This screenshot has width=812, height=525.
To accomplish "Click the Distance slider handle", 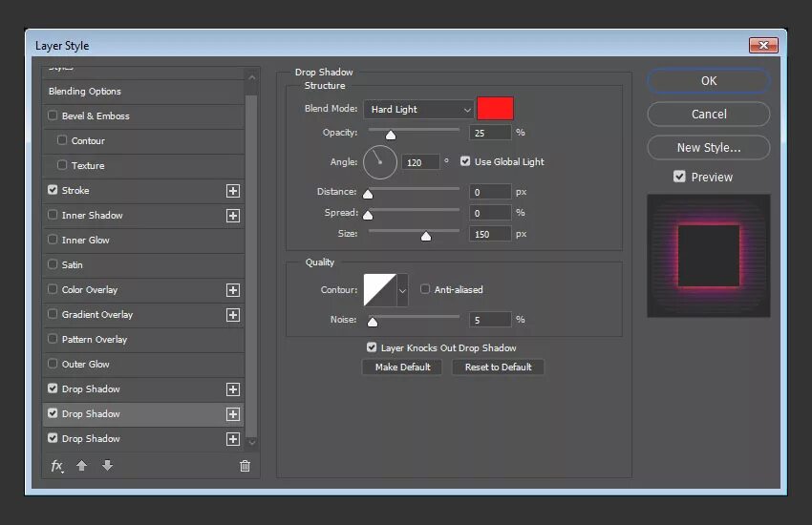I will pyautogui.click(x=368, y=195).
